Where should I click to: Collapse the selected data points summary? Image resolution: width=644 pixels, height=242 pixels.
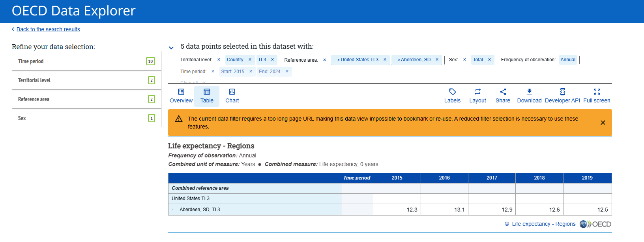point(171,48)
